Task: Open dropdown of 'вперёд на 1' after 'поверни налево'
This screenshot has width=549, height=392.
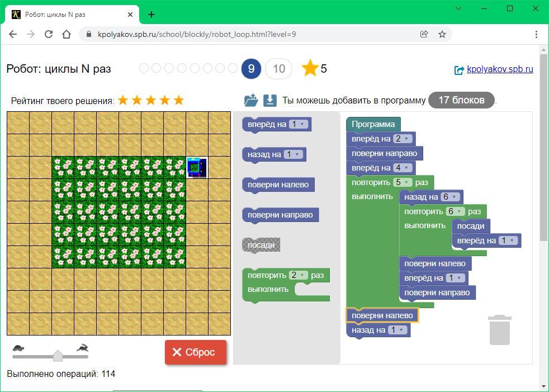Action: [456, 278]
